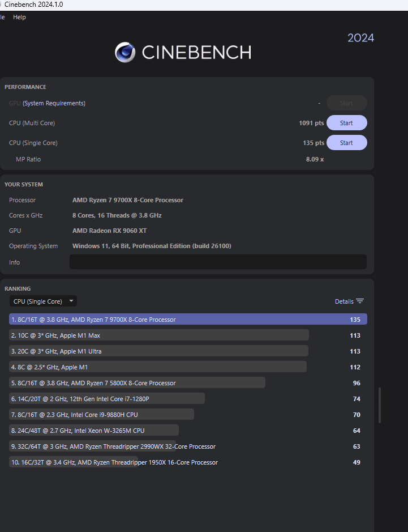
Task: Click the disabled GPU Start button
Action: [x=347, y=103]
